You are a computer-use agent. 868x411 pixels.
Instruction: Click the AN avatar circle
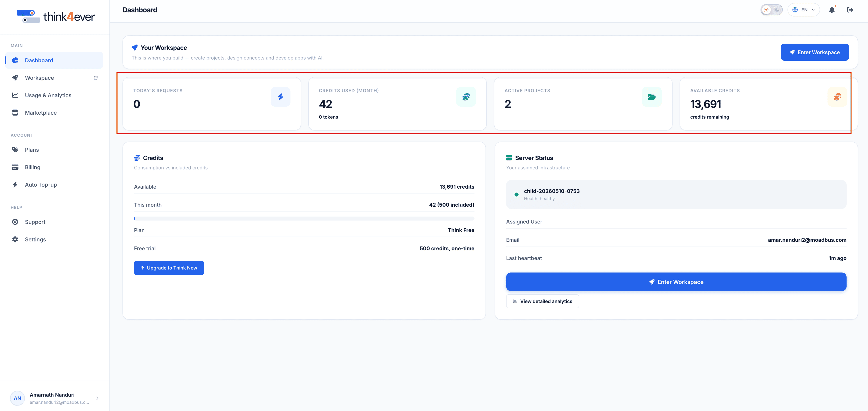point(18,398)
